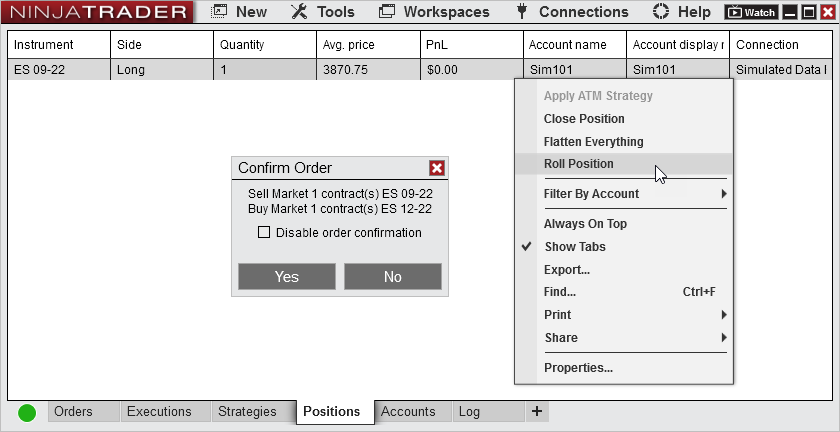
Task: Click Yes to confirm the order
Action: coord(287,277)
